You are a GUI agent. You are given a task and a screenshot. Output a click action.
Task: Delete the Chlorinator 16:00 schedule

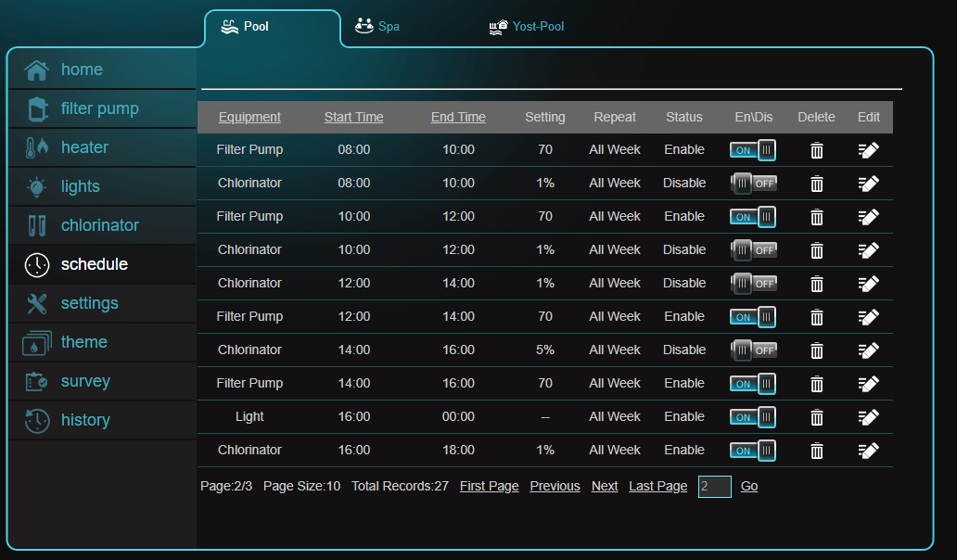pos(817,451)
